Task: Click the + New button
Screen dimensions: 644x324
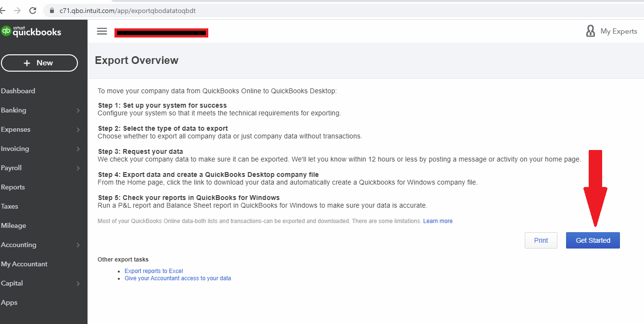Action: (x=39, y=63)
